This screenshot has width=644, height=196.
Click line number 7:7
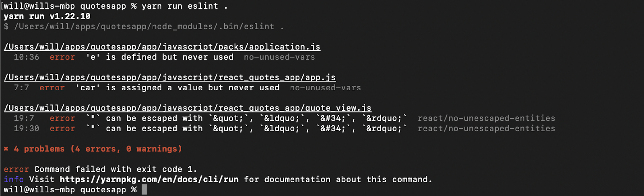tap(21, 88)
